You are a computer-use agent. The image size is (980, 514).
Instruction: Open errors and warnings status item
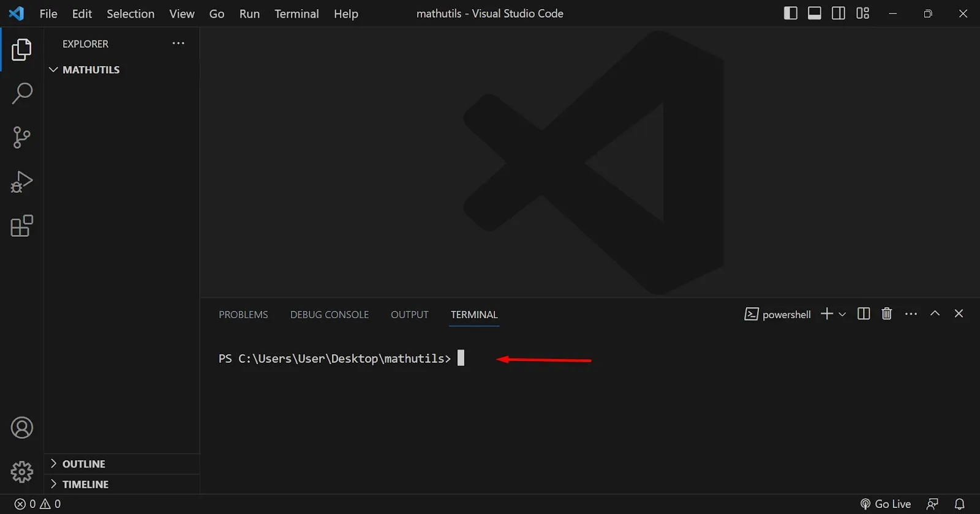37,504
